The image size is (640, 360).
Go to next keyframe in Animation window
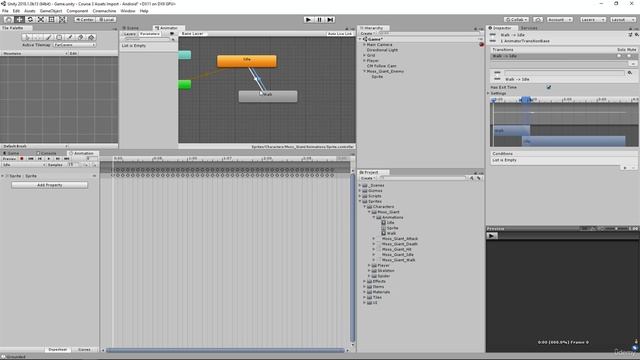(58, 158)
